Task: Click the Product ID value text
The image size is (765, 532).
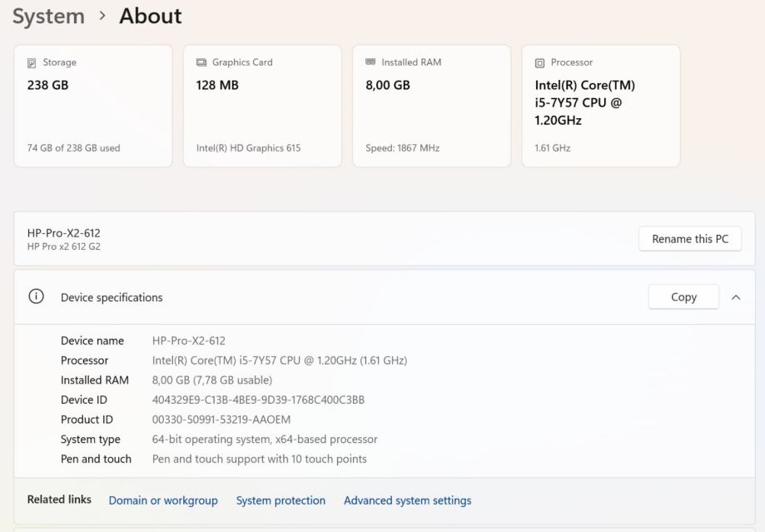Action: 221,420
